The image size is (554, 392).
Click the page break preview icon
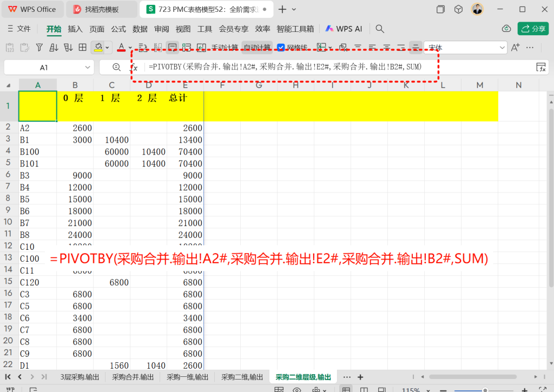pyautogui.click(x=381, y=389)
